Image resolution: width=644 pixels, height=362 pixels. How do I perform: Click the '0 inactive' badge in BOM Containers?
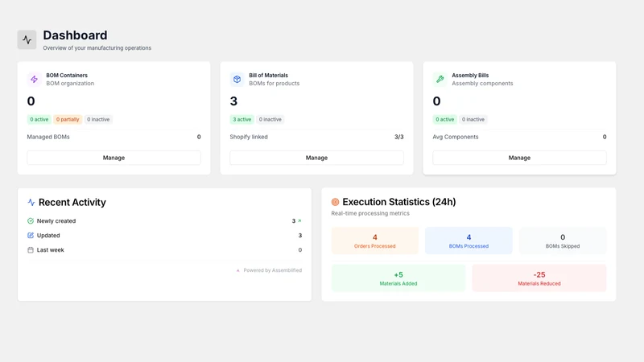pyautogui.click(x=98, y=119)
